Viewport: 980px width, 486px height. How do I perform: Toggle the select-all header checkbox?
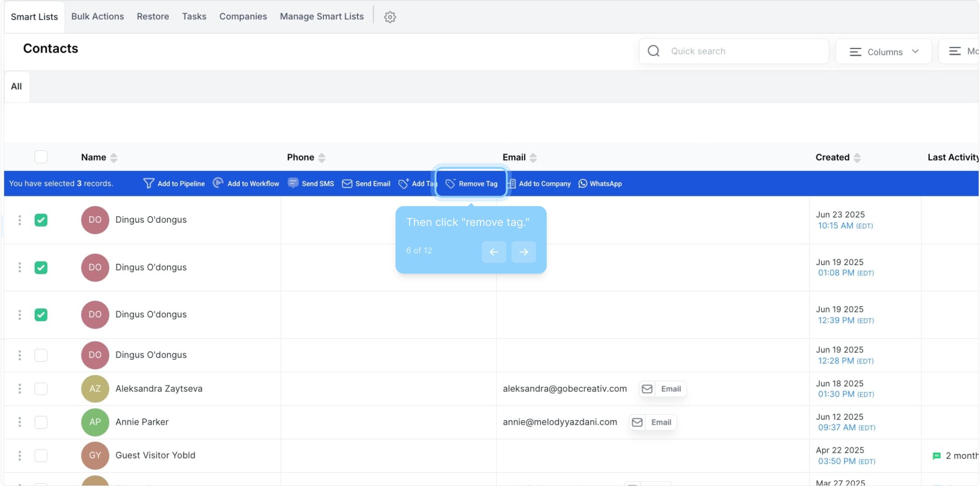click(41, 157)
